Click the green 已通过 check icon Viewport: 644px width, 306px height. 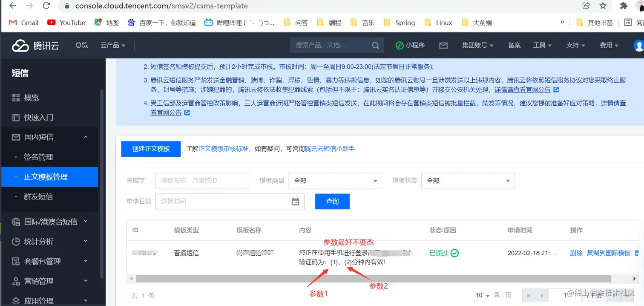click(454, 253)
